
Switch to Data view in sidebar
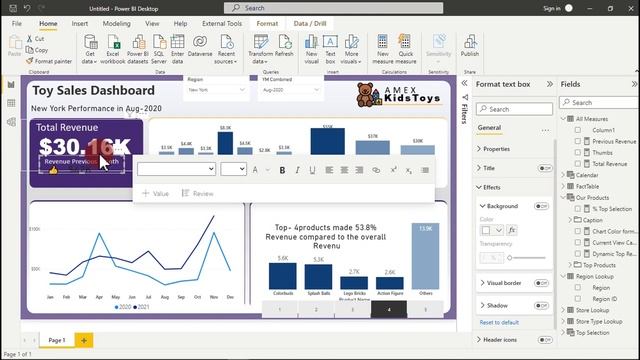11,103
